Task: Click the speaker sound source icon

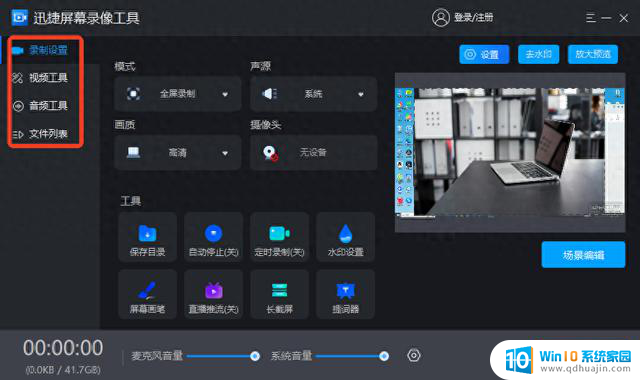Action: (269, 94)
